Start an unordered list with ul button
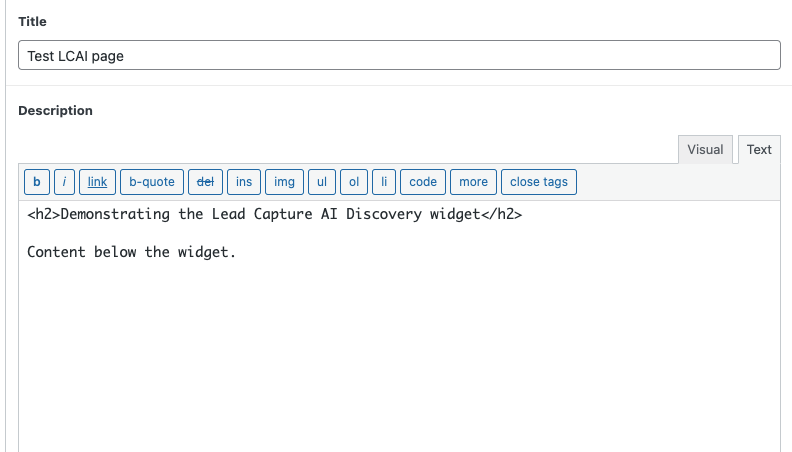Viewport: 792px width, 452px height. [321, 182]
